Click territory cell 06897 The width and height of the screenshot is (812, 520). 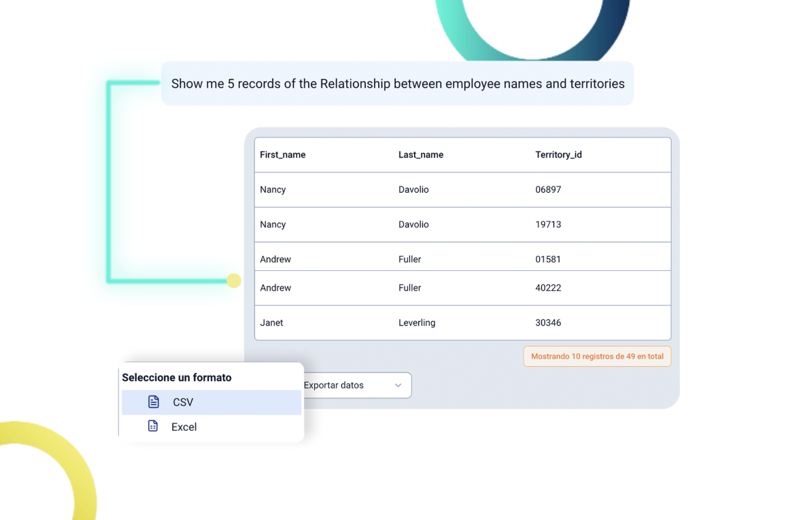tap(548, 190)
